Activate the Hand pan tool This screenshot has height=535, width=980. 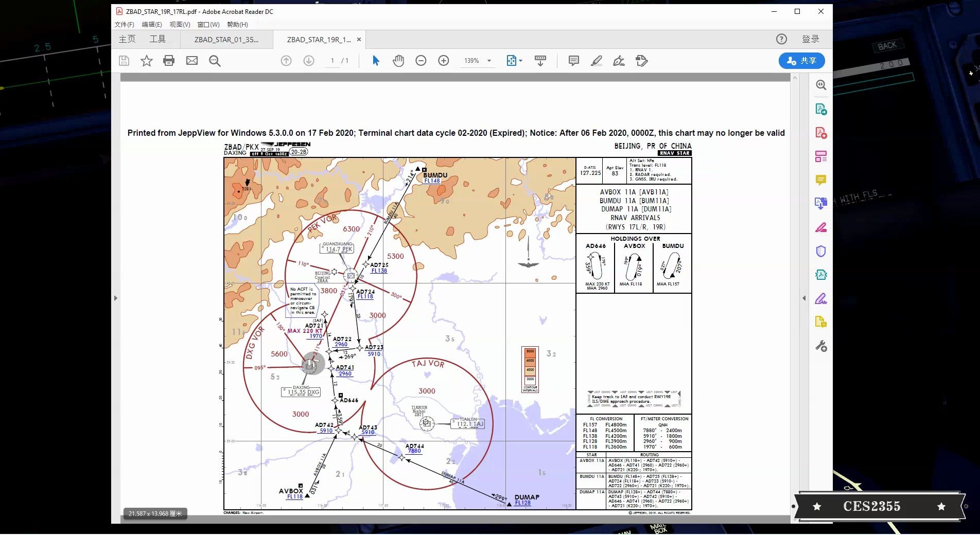click(398, 61)
